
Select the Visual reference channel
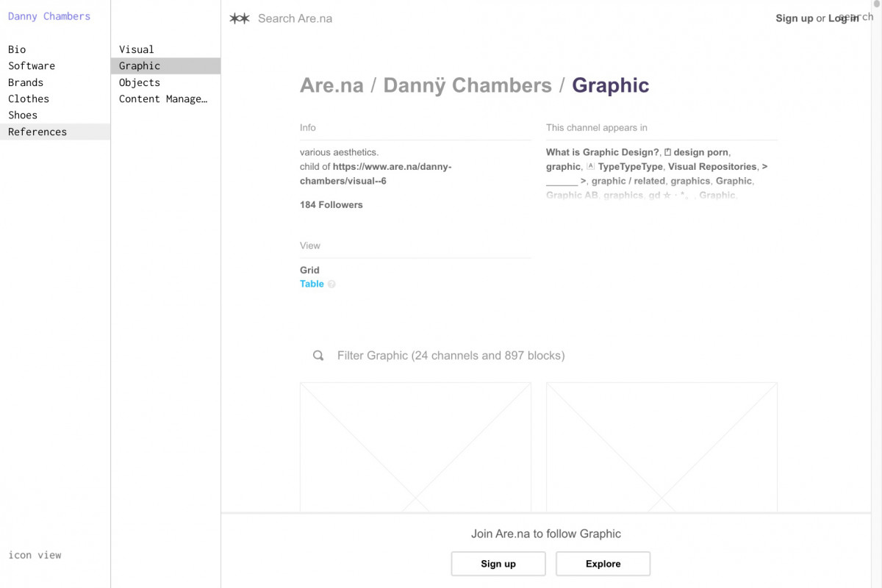(x=137, y=49)
